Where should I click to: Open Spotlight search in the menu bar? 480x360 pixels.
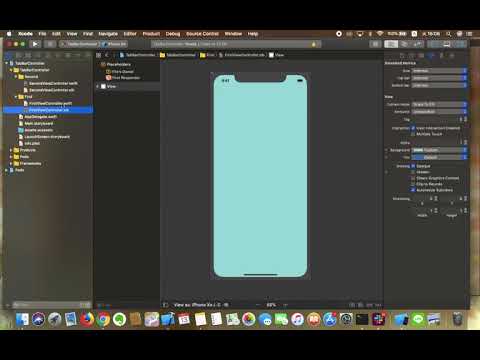tap(449, 34)
